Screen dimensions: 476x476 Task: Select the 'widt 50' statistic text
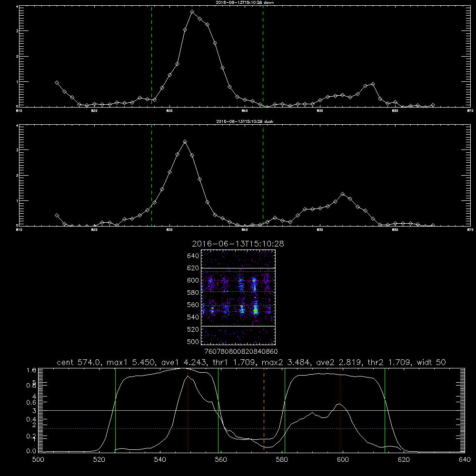[x=431, y=362]
